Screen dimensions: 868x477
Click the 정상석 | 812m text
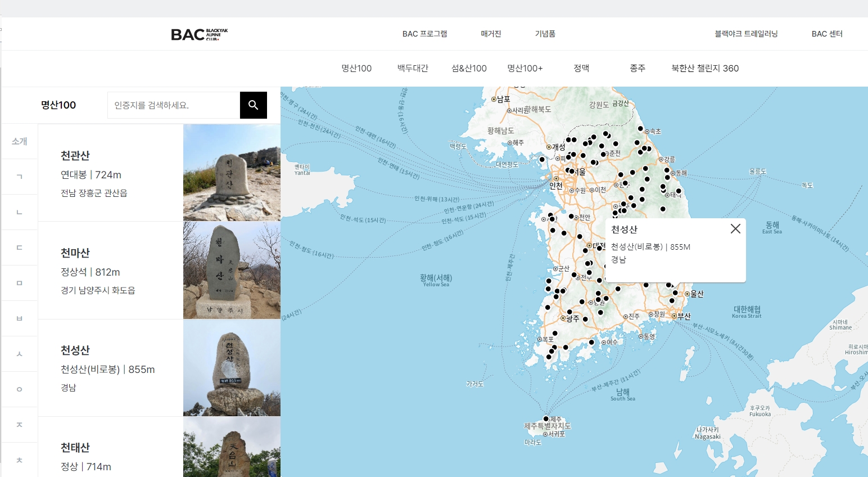(x=91, y=272)
